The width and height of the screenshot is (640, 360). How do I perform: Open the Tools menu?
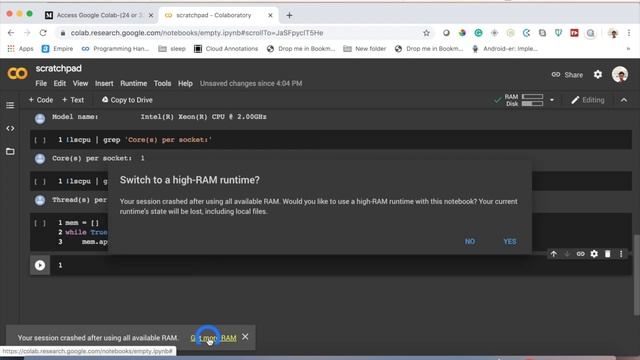tap(162, 83)
